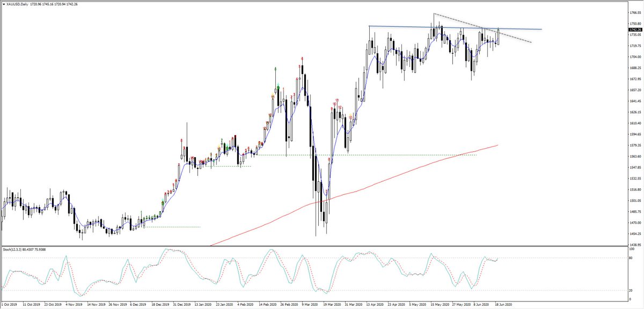The height and width of the screenshot is (309, 644).
Task: Click the small triangle beside XAUUSD,Daily title
Action: pyautogui.click(x=4, y=5)
